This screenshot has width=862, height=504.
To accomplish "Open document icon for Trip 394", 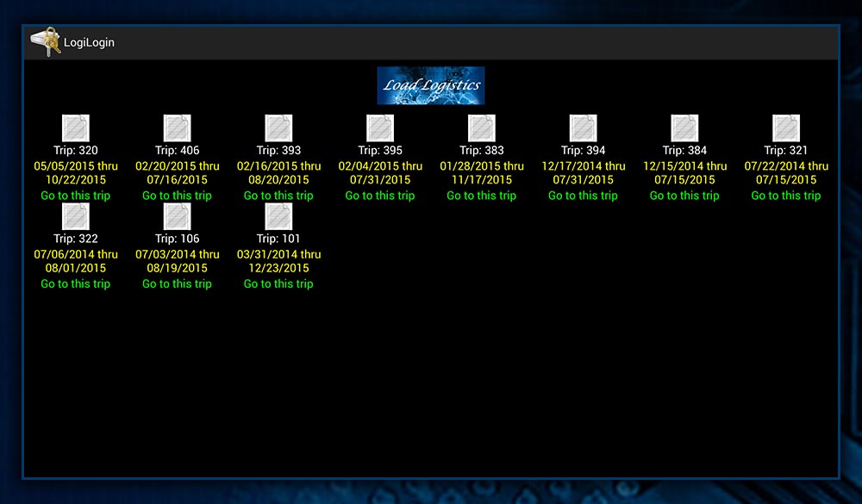I will [x=584, y=128].
